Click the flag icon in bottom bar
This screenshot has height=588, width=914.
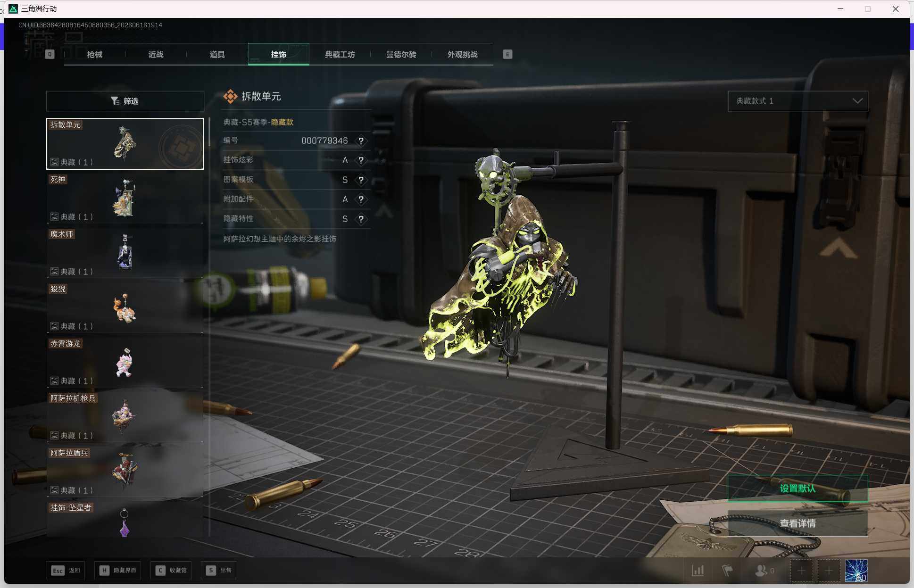(727, 571)
